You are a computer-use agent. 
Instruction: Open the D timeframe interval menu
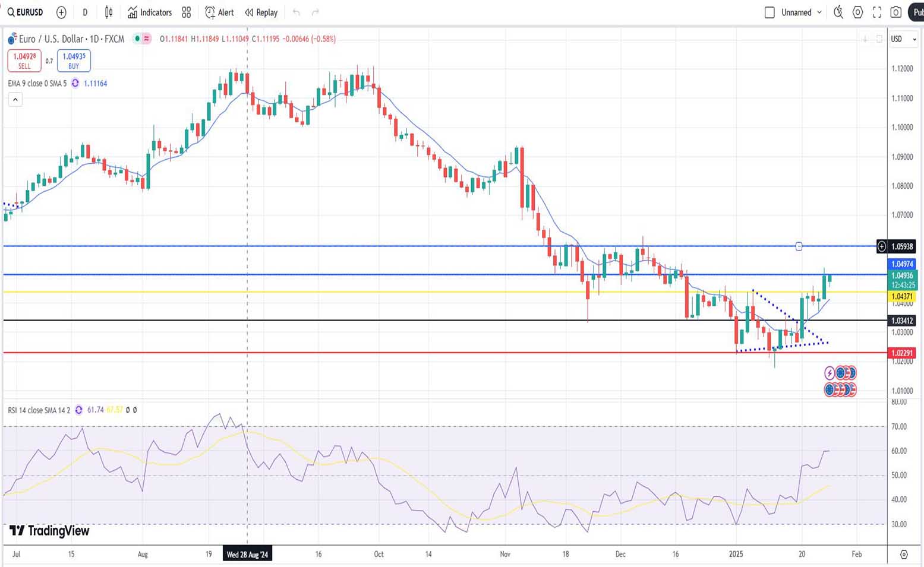click(x=85, y=12)
